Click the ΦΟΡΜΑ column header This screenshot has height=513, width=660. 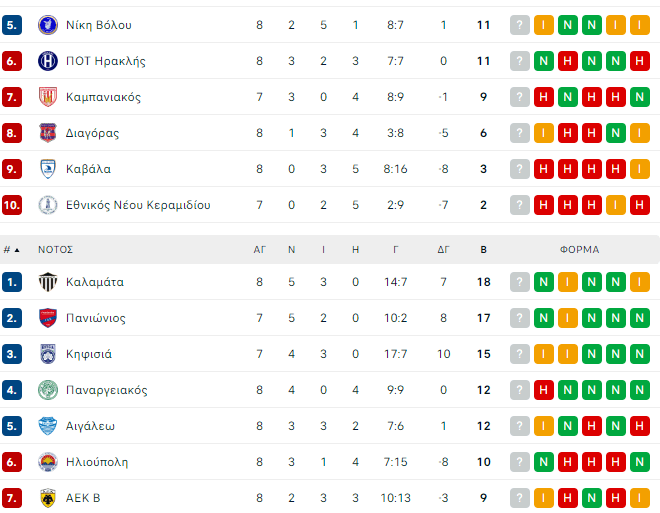pos(579,250)
